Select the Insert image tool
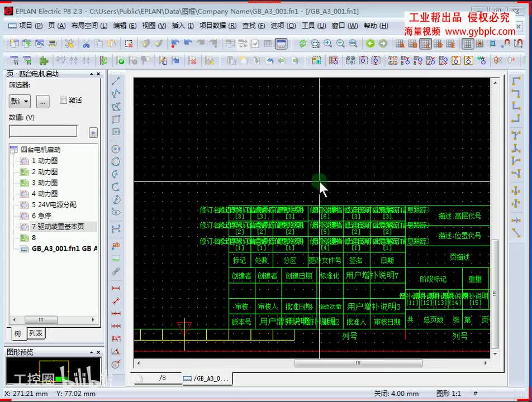 116,259
